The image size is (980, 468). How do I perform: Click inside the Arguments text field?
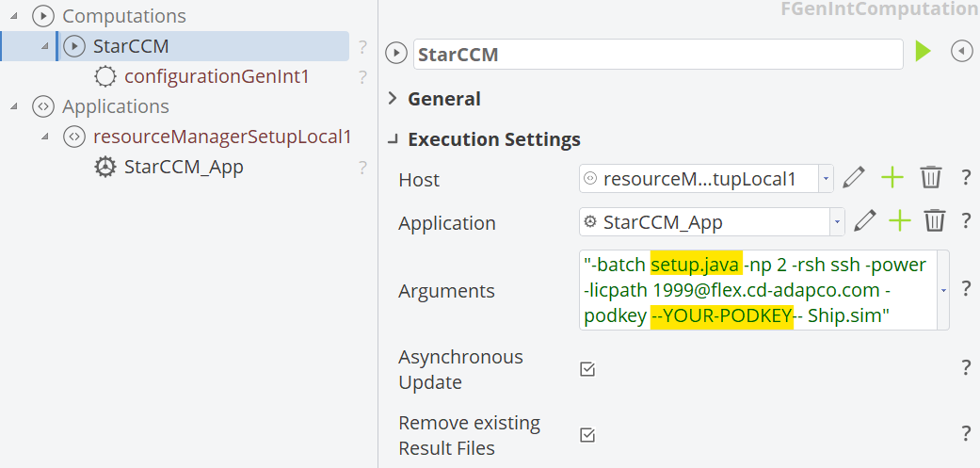pos(758,290)
